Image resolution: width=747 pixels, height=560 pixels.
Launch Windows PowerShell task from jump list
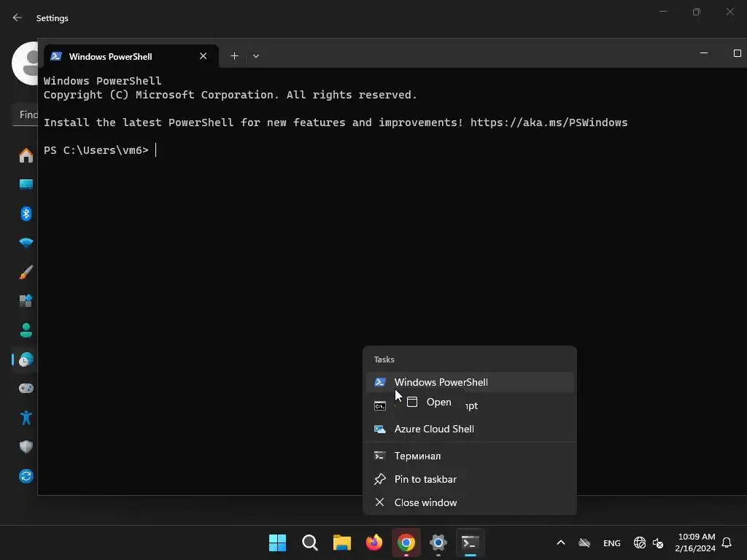470,382
